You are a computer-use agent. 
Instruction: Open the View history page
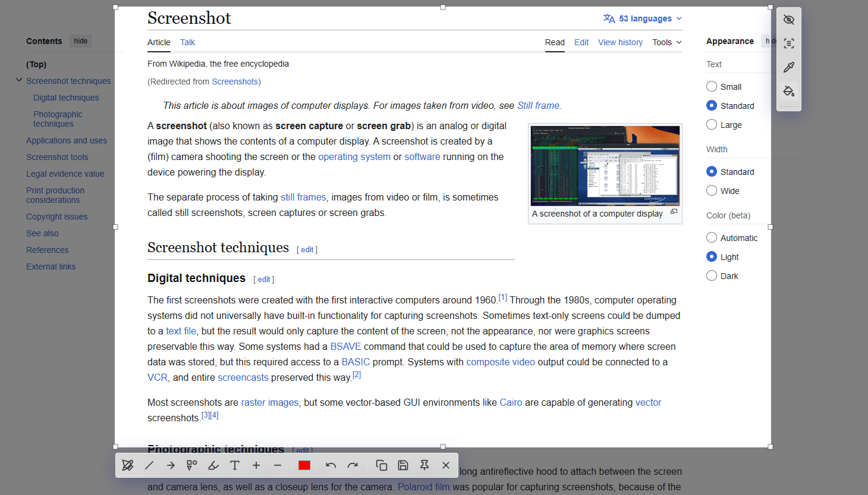coord(620,42)
